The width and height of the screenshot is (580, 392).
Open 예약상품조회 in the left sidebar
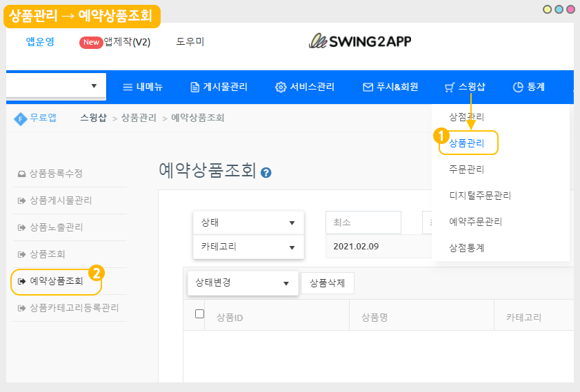coord(57,281)
